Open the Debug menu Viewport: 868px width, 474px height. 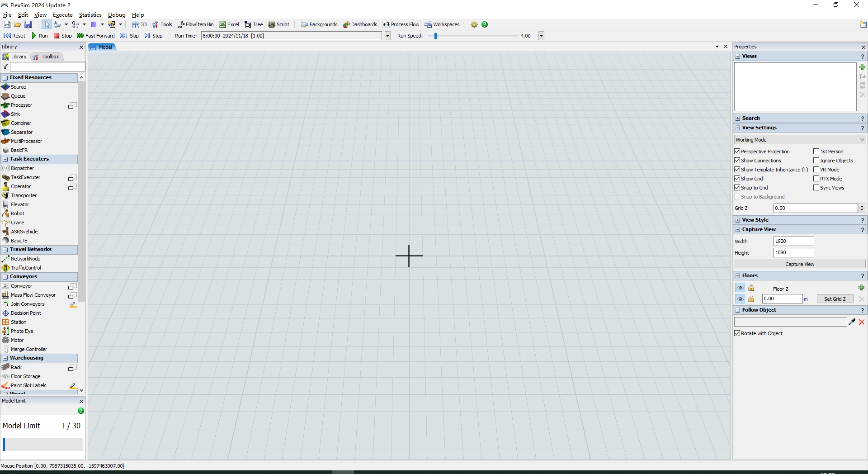click(117, 15)
